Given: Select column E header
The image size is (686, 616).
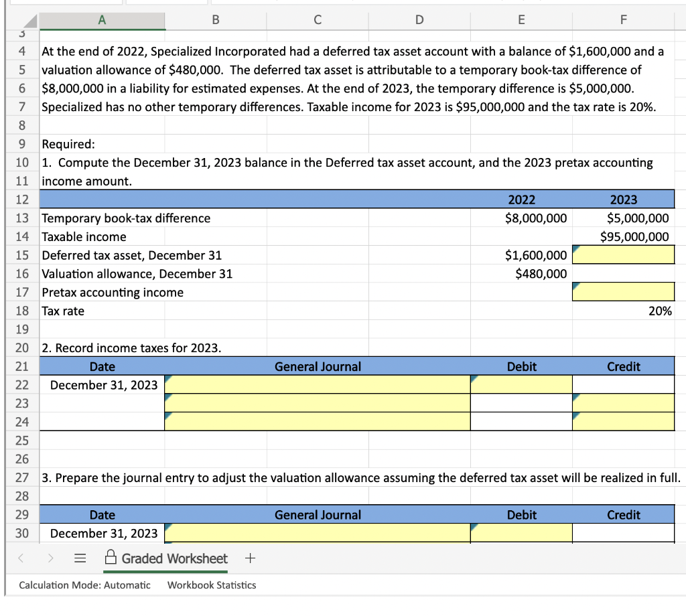Looking at the screenshot, I should [521, 20].
